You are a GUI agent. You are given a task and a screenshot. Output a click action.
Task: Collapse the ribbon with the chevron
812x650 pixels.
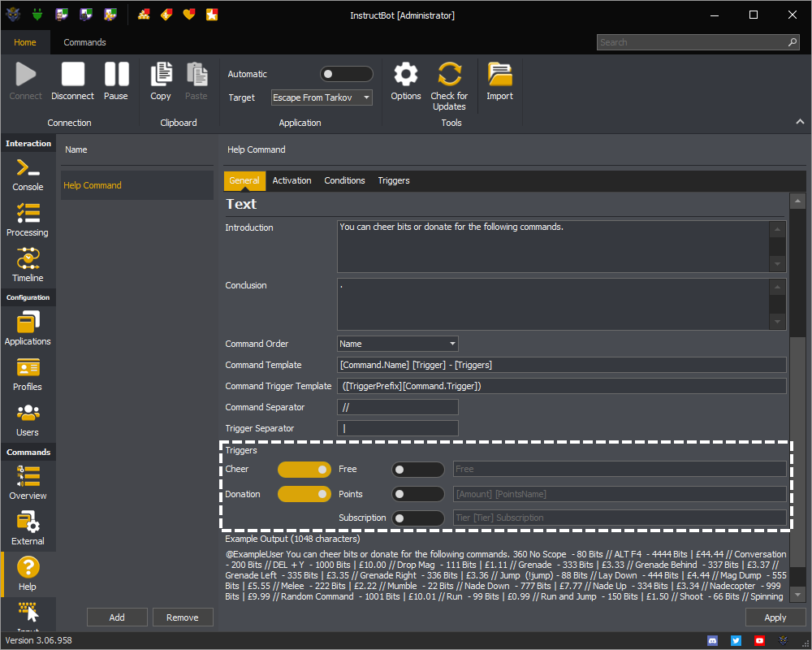800,122
